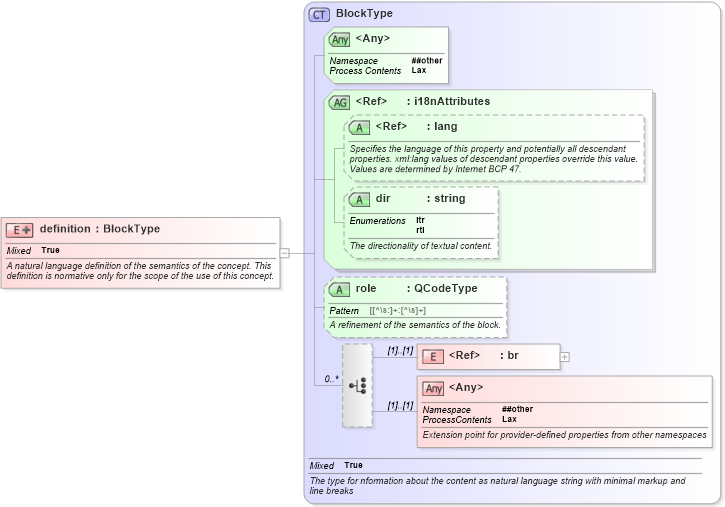Click 'A refinement of the semantics' description
The height and width of the screenshot is (507, 725).
pyautogui.click(x=415, y=325)
